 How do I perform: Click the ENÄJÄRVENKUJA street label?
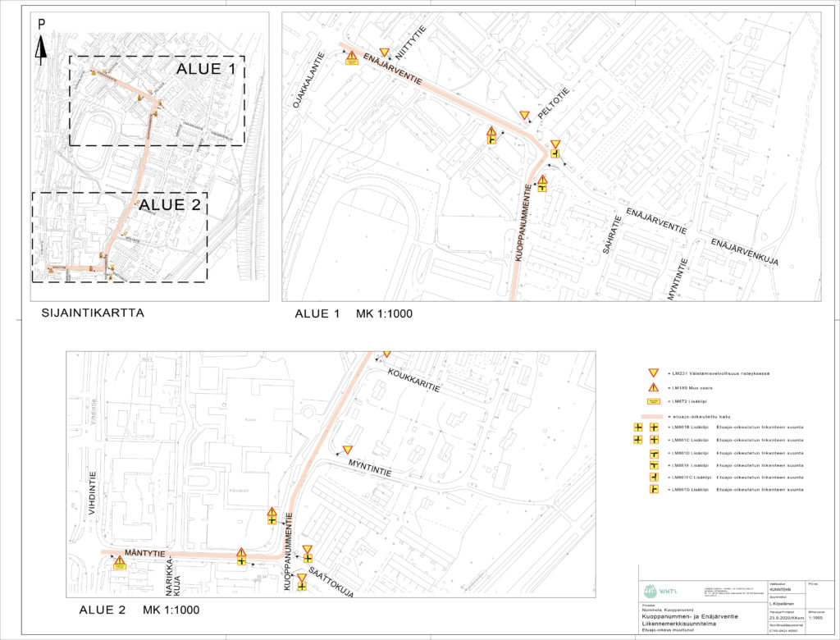(743, 254)
